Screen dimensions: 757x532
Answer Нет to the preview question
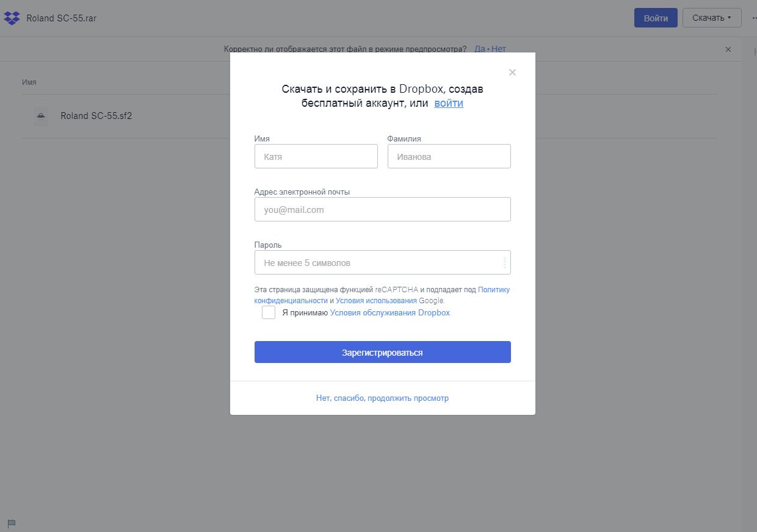pyautogui.click(x=499, y=49)
